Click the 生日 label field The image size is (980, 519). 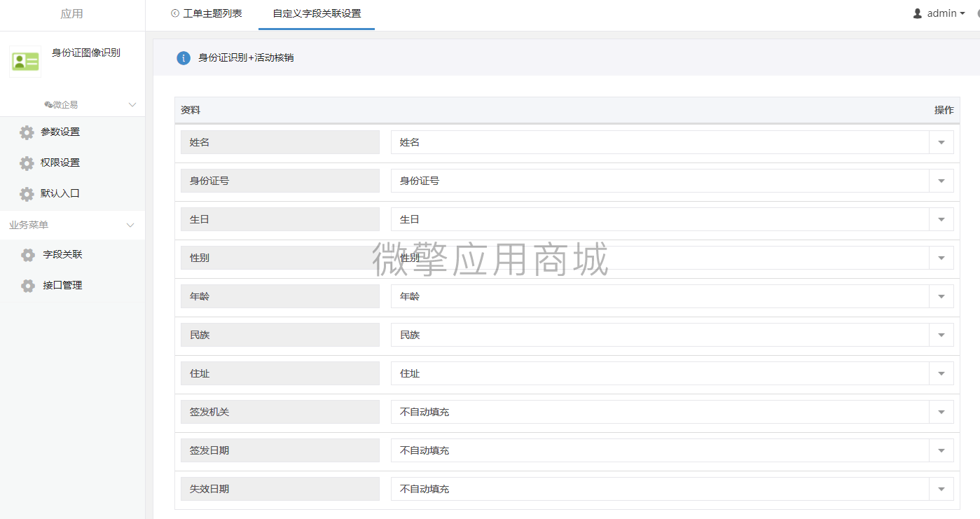pyautogui.click(x=280, y=219)
